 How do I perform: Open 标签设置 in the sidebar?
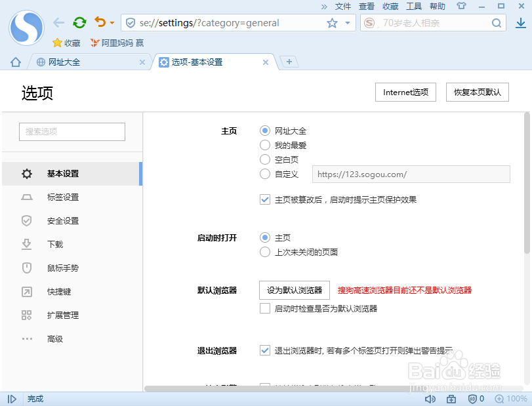(x=72, y=197)
